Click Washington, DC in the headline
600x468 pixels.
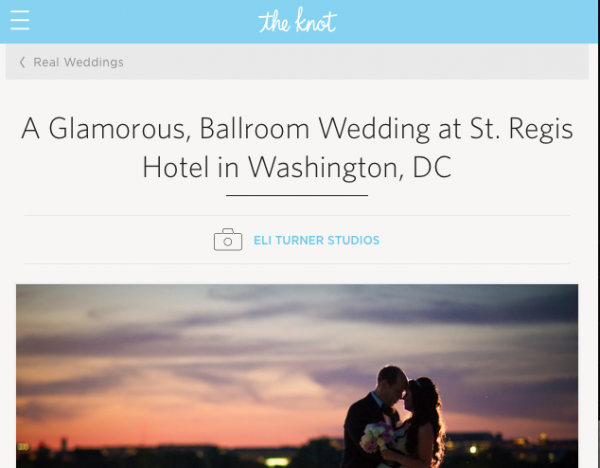[x=350, y=168]
